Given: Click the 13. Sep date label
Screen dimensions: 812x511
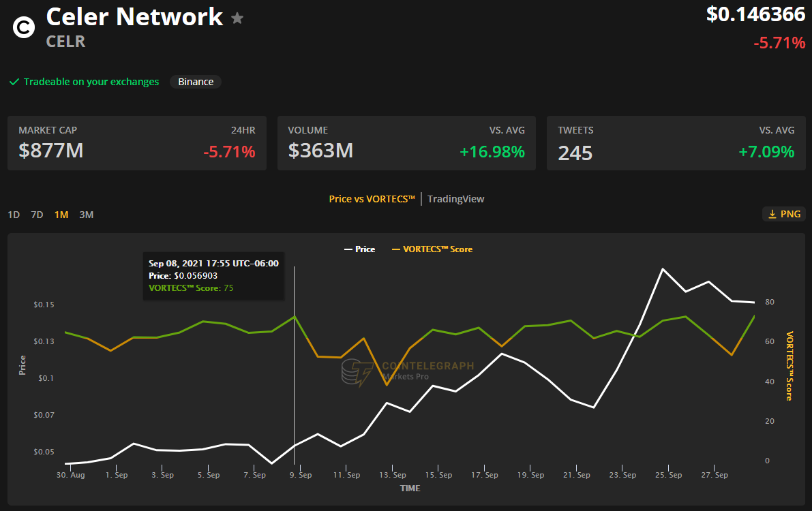Looking at the screenshot, I should click(393, 475).
